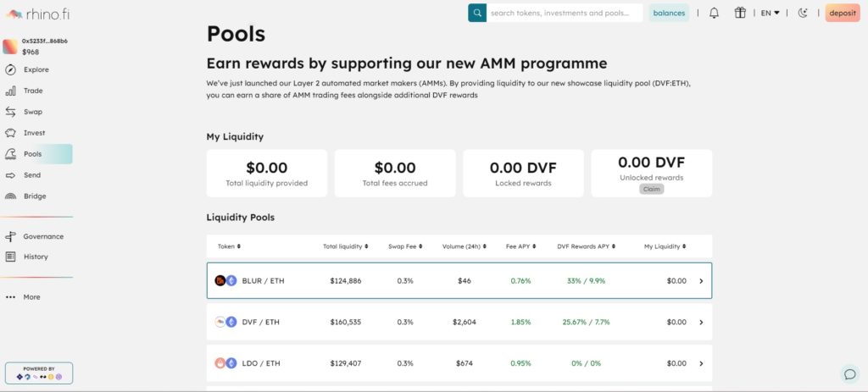This screenshot has height=392, width=868.
Task: Click the LDO / ETH token pair icon
Action: (x=225, y=364)
